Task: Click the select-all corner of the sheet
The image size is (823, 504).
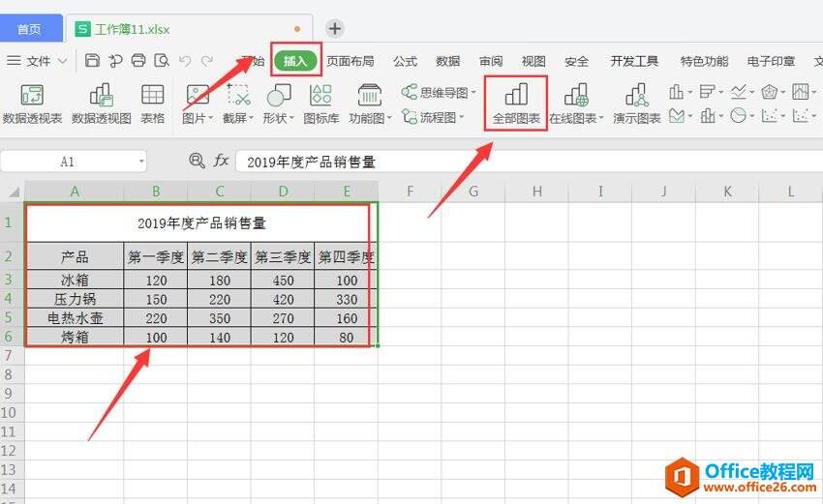Action: click(13, 192)
